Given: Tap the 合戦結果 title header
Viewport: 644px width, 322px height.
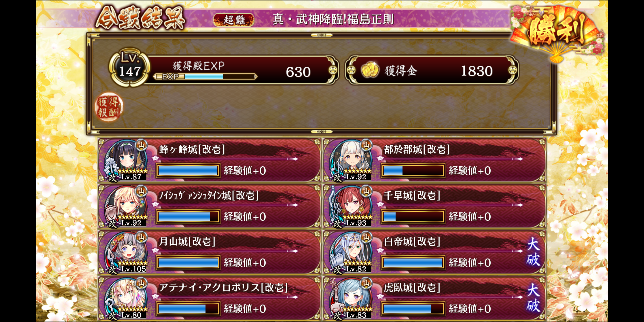Looking at the screenshot, I should coord(140,17).
